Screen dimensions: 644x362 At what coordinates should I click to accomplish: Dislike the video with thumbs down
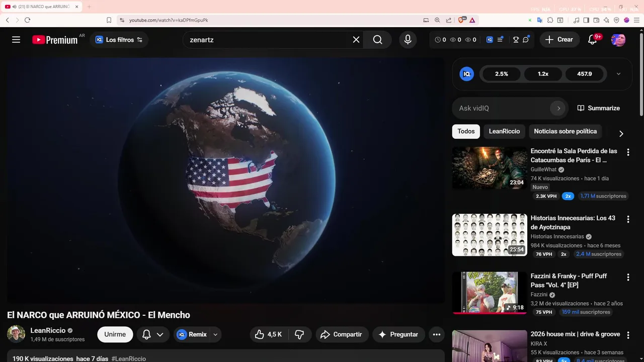[299, 334]
